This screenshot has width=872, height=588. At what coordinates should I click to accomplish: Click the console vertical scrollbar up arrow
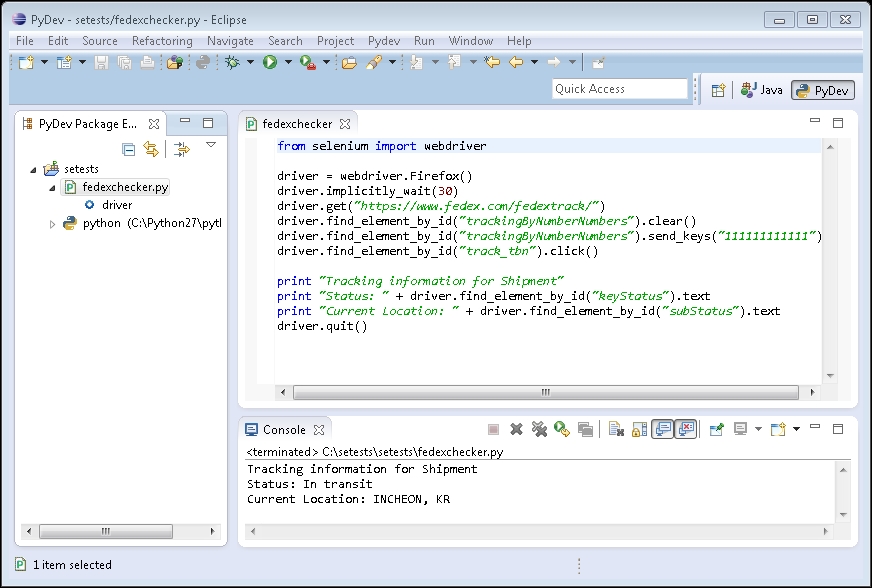tap(843, 470)
